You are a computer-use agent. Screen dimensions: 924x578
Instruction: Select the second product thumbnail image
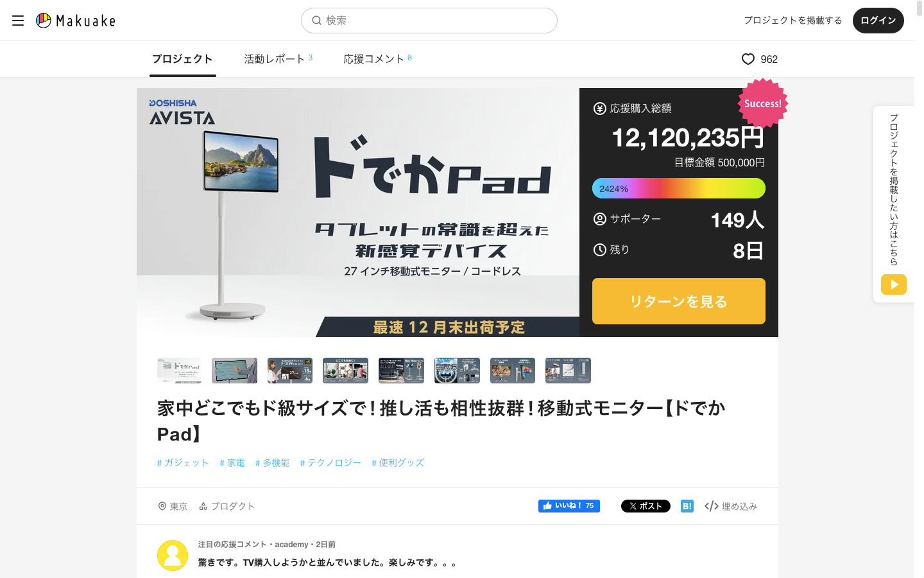[234, 371]
